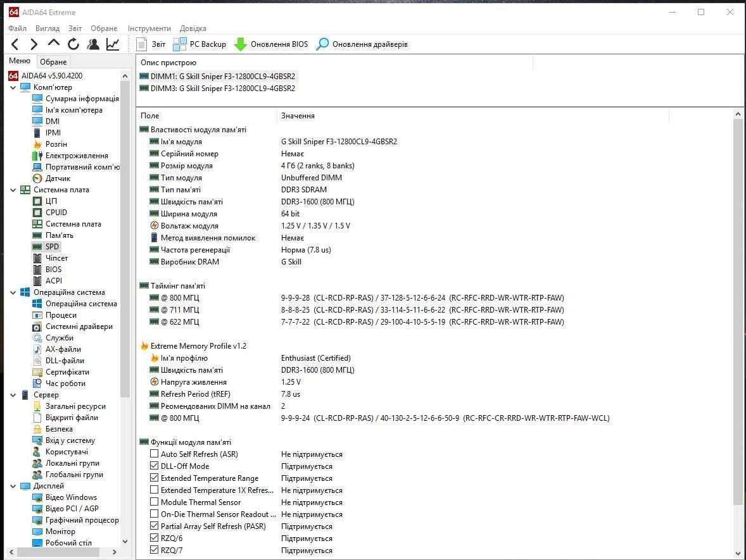Screen dimensions: 746x560
Task: Toggle Module Thermal Sensor checkbox
Action: [154, 502]
